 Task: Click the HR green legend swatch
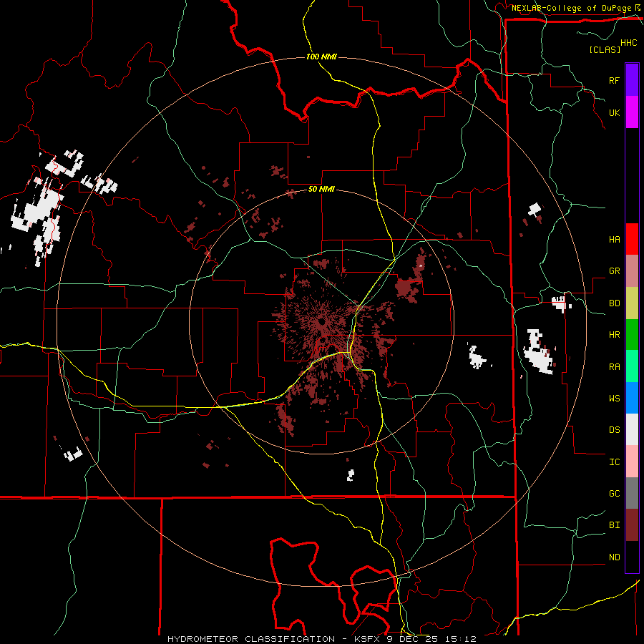pyautogui.click(x=632, y=335)
